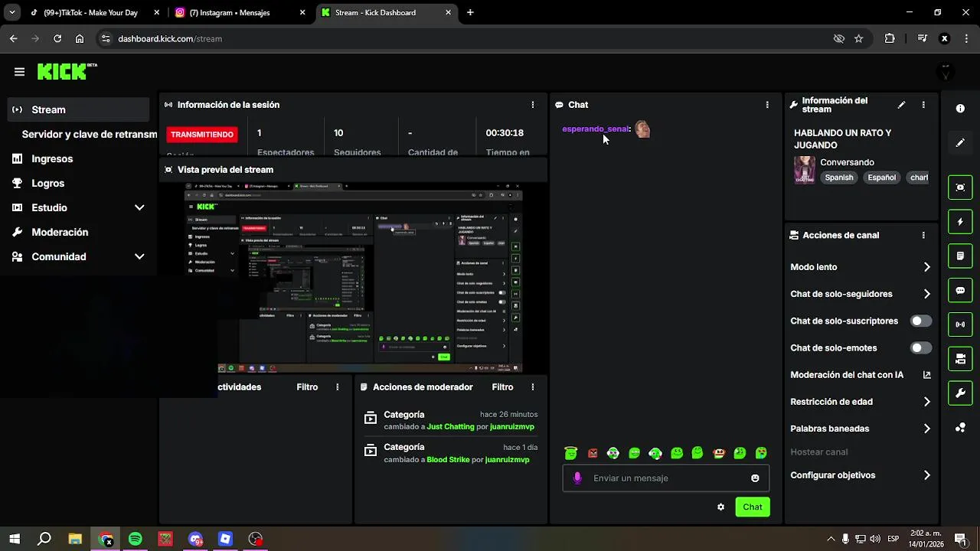The width and height of the screenshot is (980, 551).
Task: Switch to the Instagram Mensajes browser tab
Action: point(240,12)
